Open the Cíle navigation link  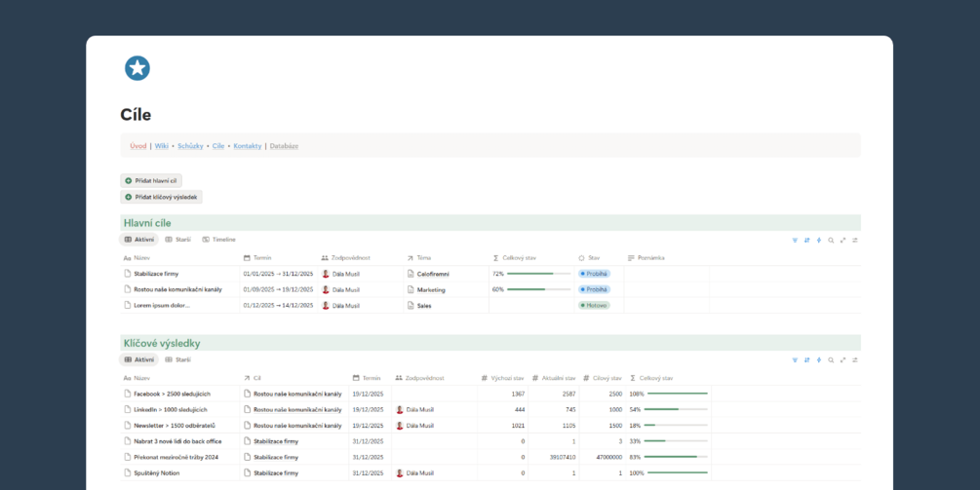[x=218, y=146]
